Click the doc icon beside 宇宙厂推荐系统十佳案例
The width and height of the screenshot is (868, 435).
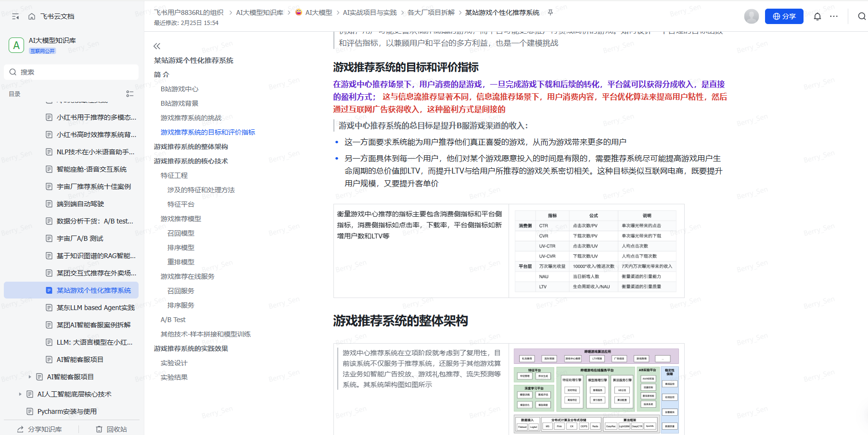pyautogui.click(x=49, y=186)
